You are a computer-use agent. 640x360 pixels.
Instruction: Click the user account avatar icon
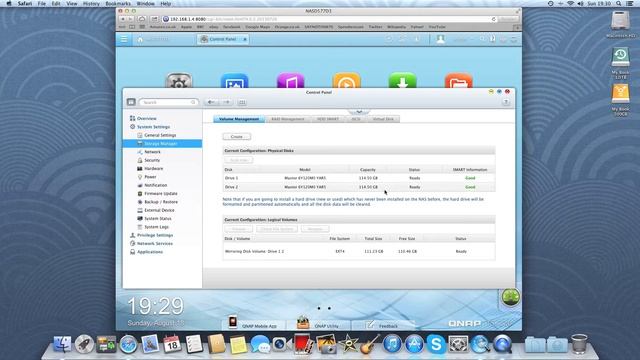point(440,39)
